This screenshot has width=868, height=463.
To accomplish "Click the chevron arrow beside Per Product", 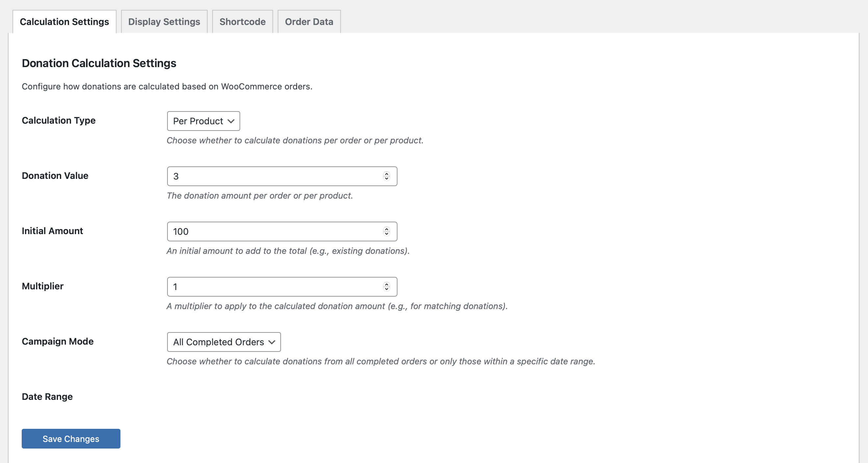I will click(231, 121).
